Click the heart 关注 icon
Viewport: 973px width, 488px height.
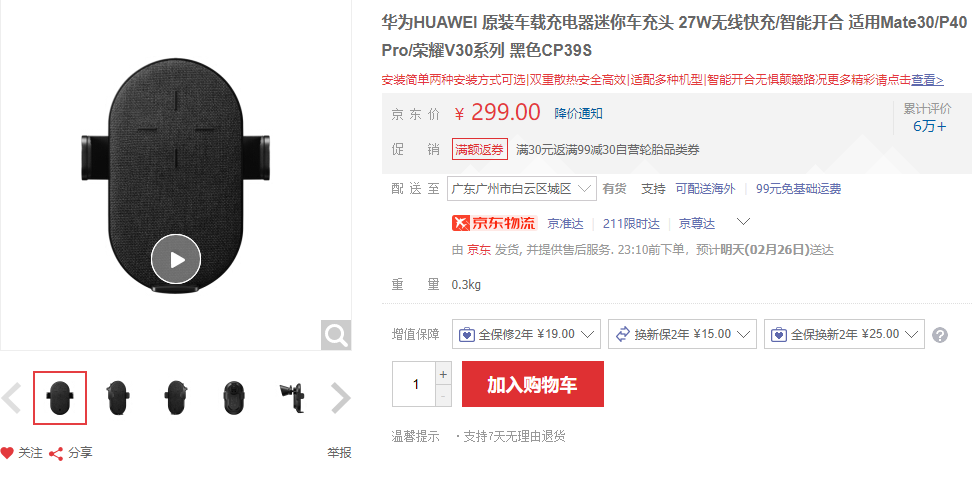tap(7, 453)
